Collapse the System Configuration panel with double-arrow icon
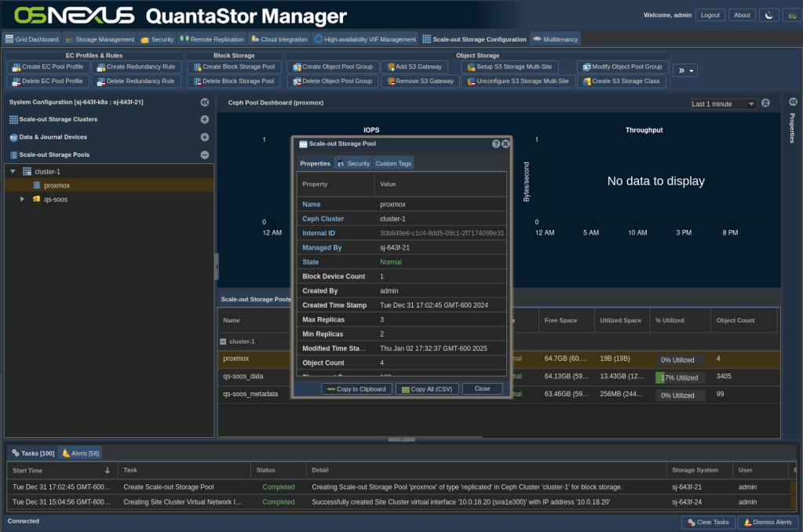The width and height of the screenshot is (803, 532). pyautogui.click(x=204, y=102)
